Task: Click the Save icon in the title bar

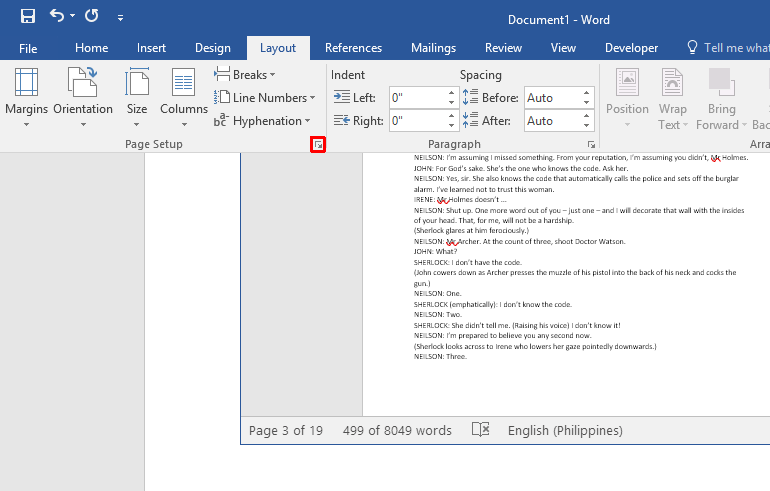Action: tap(27, 17)
